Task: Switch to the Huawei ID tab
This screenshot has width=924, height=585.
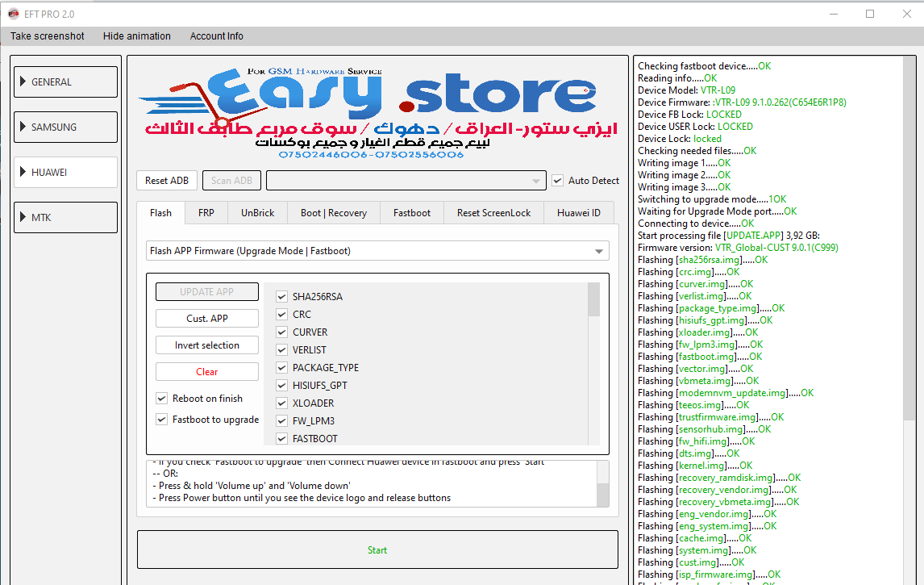Action: click(579, 213)
